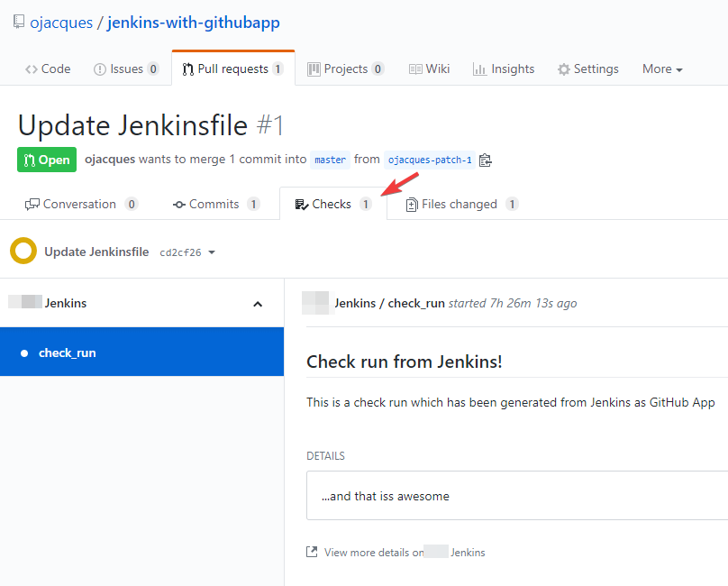Viewport: 728px width, 586px height.
Task: Click the green Open status badge
Action: point(47,160)
